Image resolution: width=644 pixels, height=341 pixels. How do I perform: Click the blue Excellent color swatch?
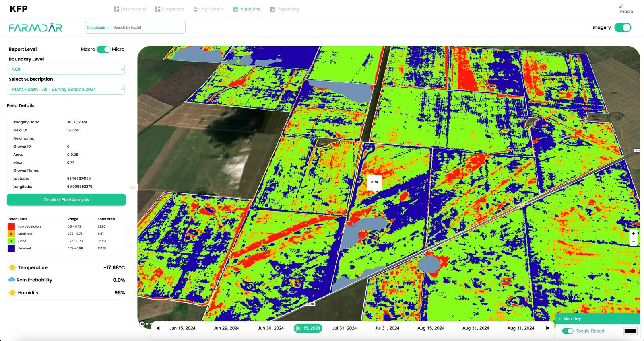pos(11,248)
